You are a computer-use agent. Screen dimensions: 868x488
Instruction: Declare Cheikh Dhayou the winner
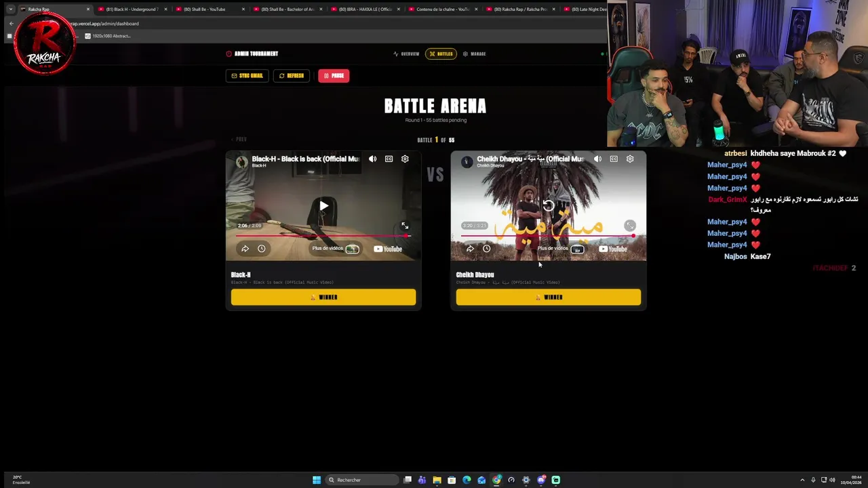pos(549,297)
